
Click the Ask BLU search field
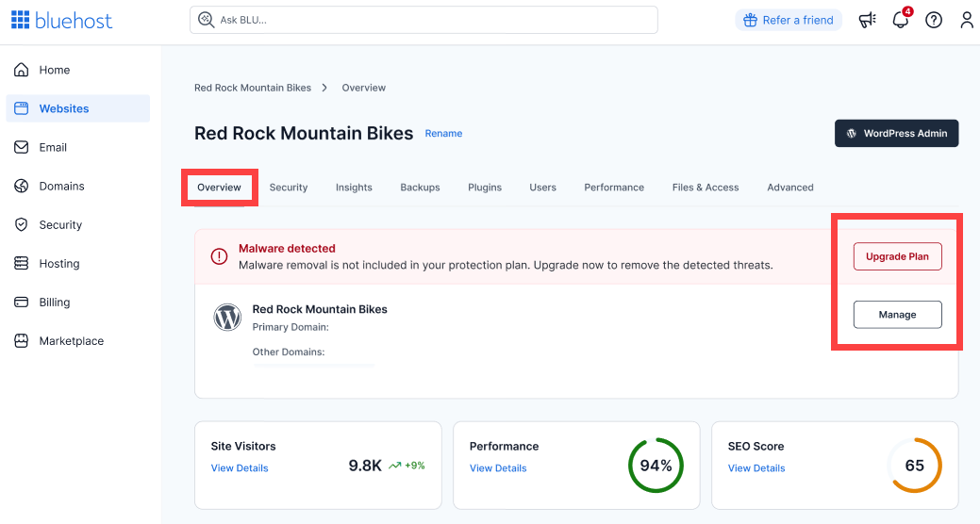(x=424, y=20)
